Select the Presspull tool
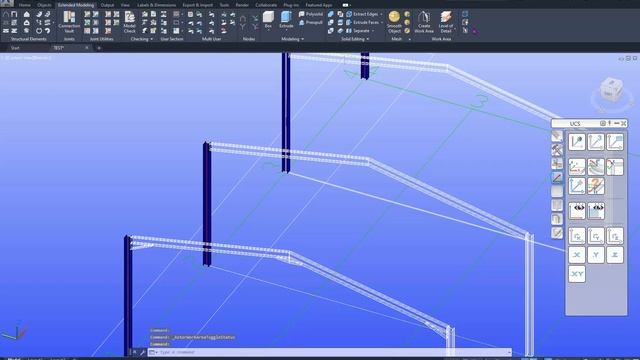 pos(311,22)
